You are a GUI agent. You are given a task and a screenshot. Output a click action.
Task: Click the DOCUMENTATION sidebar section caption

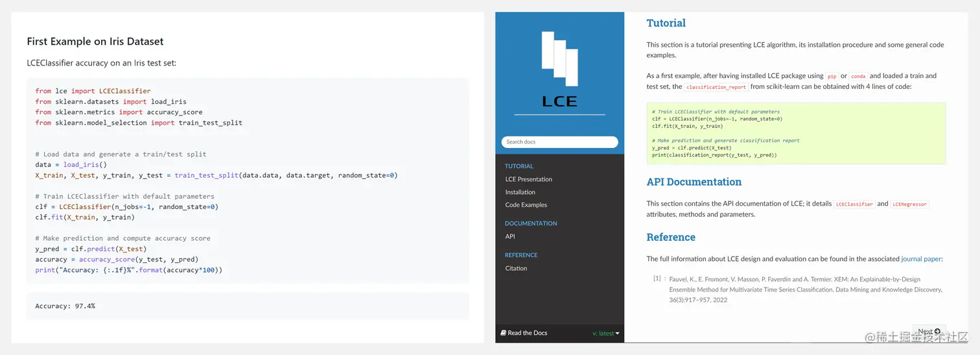pos(531,223)
